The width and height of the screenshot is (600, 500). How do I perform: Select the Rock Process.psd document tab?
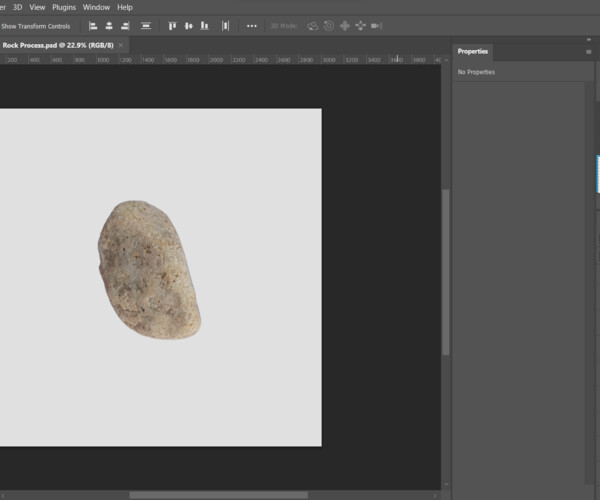[x=58, y=45]
